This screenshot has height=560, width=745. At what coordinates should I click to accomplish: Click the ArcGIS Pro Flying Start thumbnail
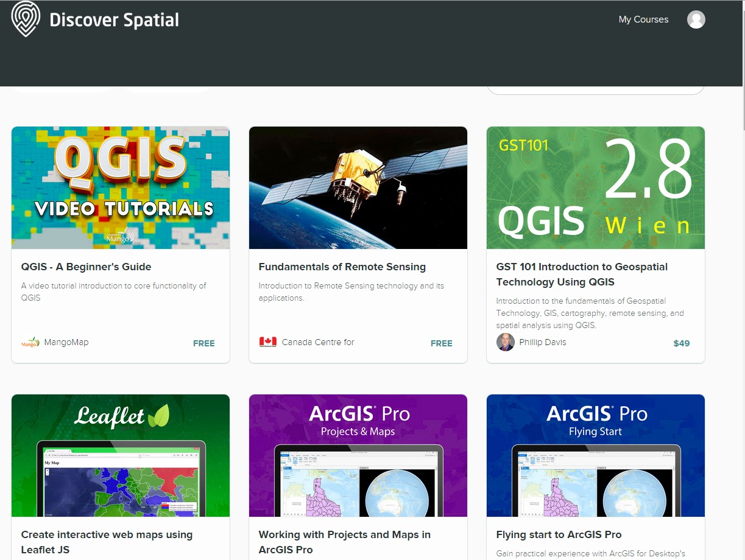(595, 455)
